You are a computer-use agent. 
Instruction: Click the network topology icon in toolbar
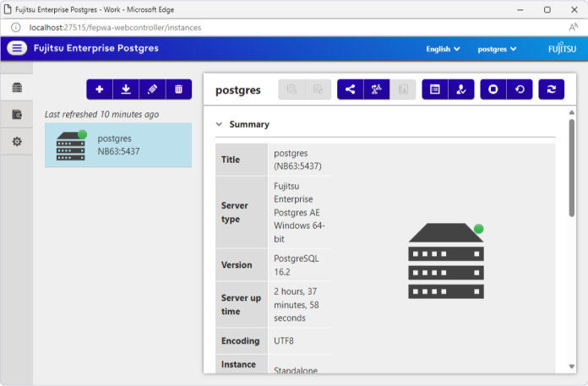coord(376,90)
